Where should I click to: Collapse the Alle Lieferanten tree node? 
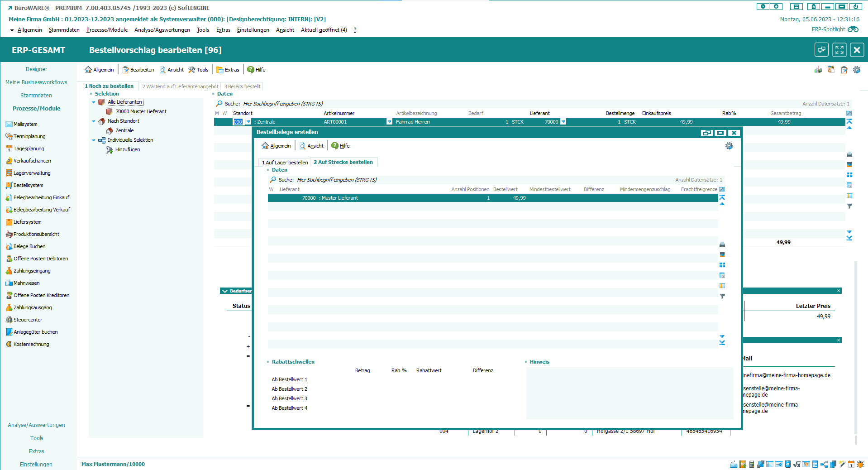(x=94, y=102)
